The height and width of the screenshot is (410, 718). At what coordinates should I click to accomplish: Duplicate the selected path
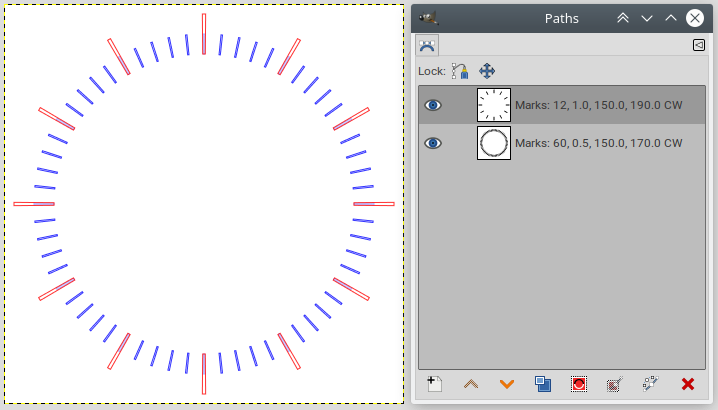pyautogui.click(x=543, y=383)
